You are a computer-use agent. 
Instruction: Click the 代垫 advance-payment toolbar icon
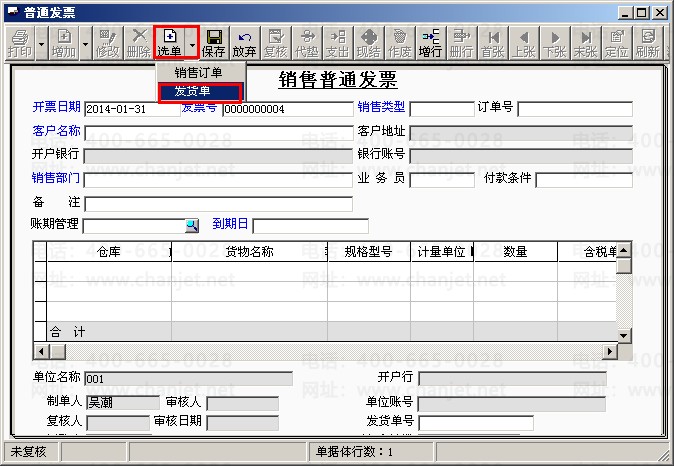click(306, 43)
